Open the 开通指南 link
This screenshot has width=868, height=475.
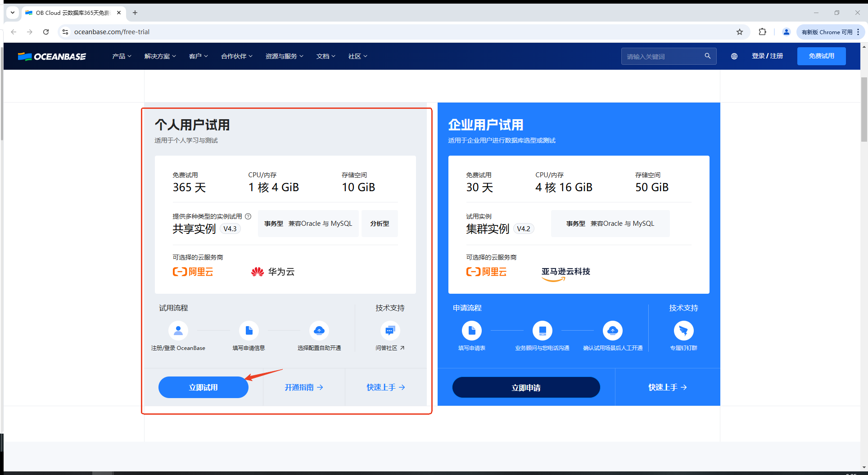[x=304, y=387]
